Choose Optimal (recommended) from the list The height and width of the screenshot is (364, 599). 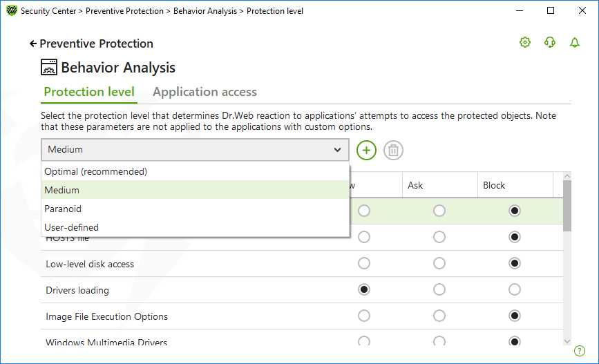[x=196, y=171]
